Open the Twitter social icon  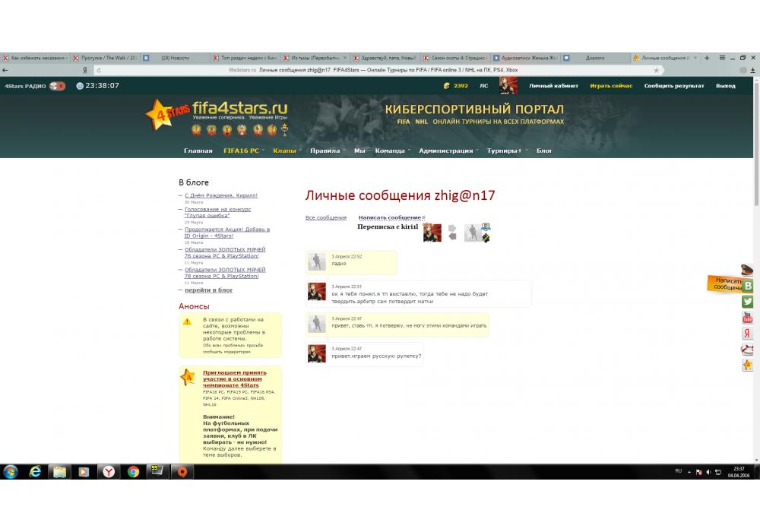click(x=747, y=302)
